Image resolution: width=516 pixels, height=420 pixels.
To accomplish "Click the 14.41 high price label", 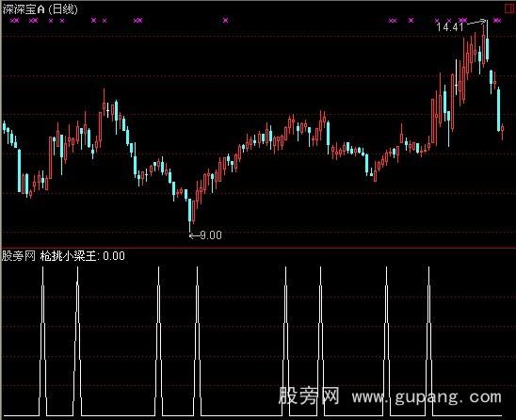I will [x=450, y=26].
